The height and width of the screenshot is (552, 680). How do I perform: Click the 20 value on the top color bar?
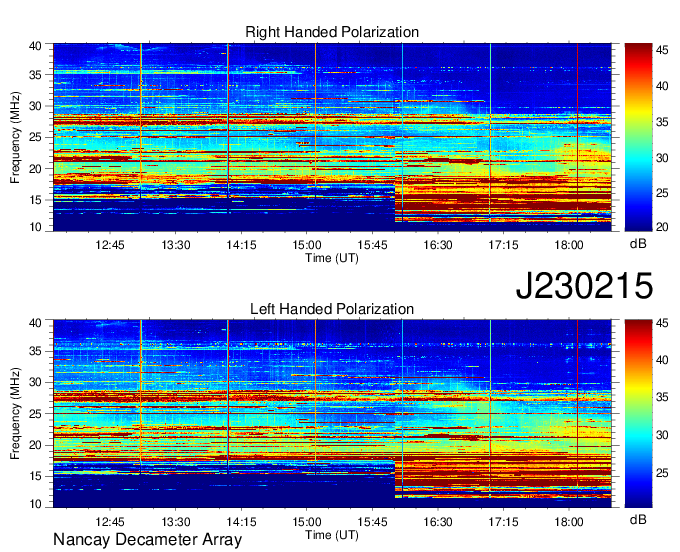coord(662,227)
